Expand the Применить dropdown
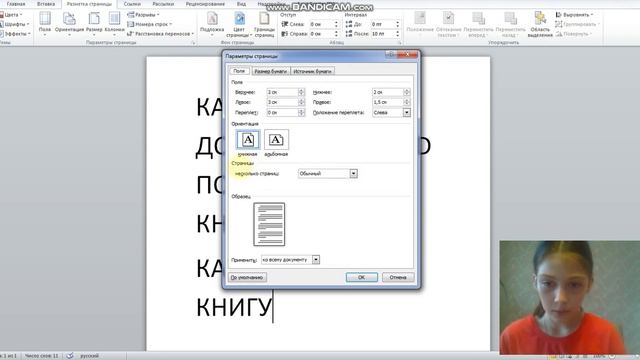This screenshot has height=360, width=640. click(x=316, y=260)
